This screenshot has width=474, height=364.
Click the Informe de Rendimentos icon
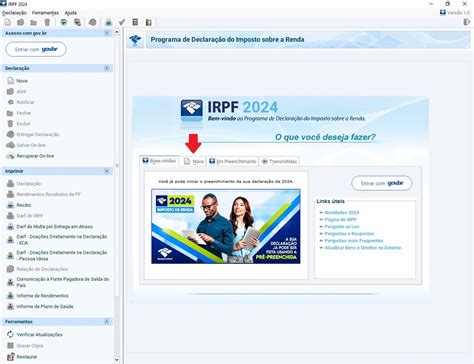pos(11,296)
